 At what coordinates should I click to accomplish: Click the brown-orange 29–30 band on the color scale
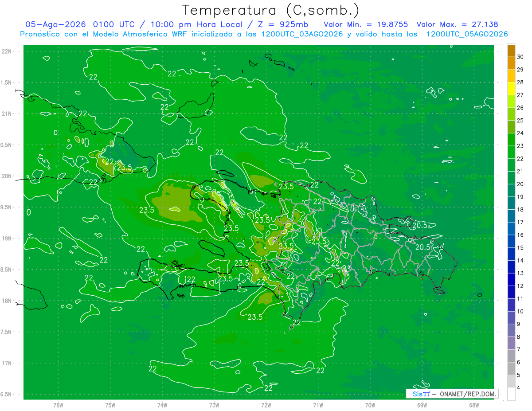511,63
